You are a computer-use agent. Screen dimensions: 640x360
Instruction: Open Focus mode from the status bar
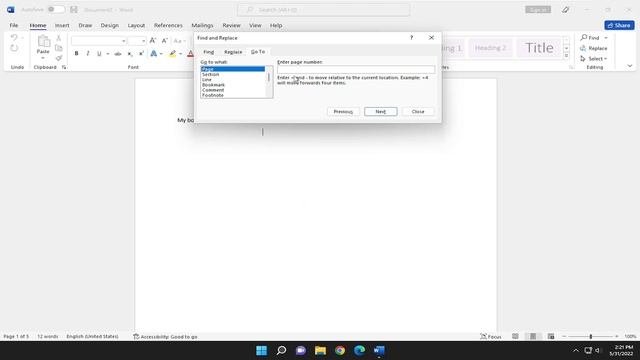click(x=491, y=337)
